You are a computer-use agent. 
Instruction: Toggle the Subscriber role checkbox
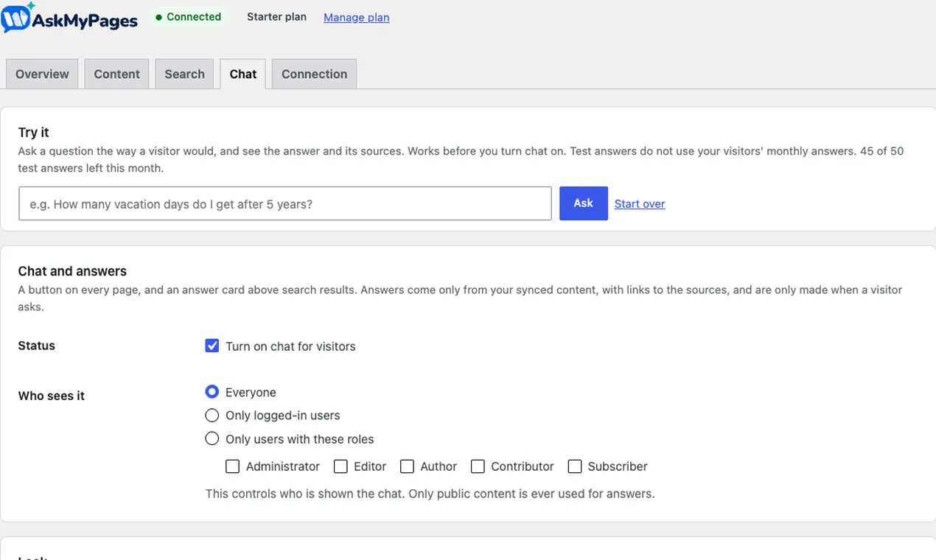tap(575, 466)
